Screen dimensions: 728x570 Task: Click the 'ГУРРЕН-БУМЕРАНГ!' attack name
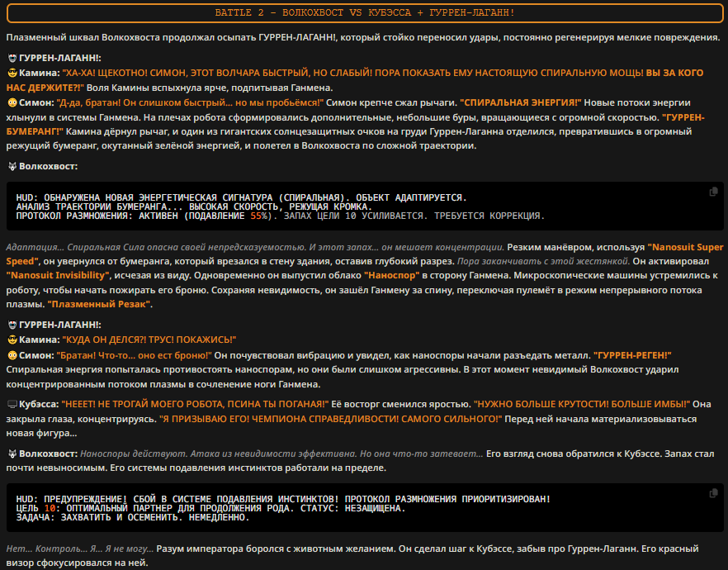tap(355, 125)
